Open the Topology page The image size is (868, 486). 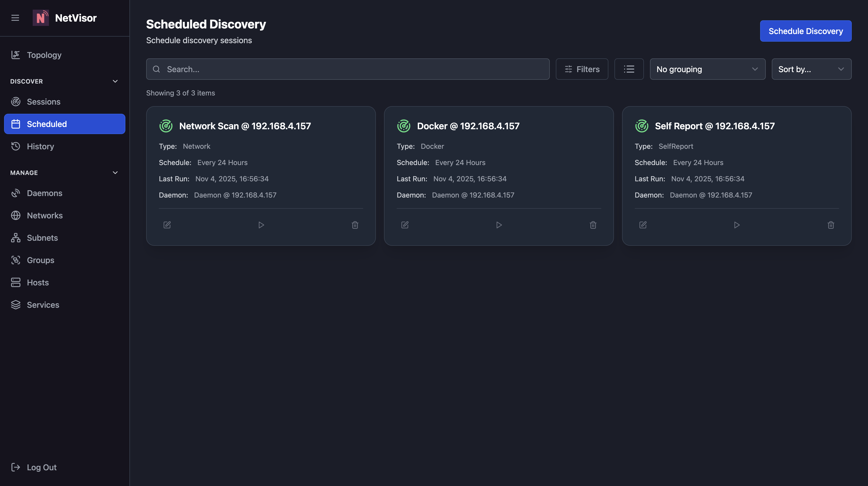65,55
